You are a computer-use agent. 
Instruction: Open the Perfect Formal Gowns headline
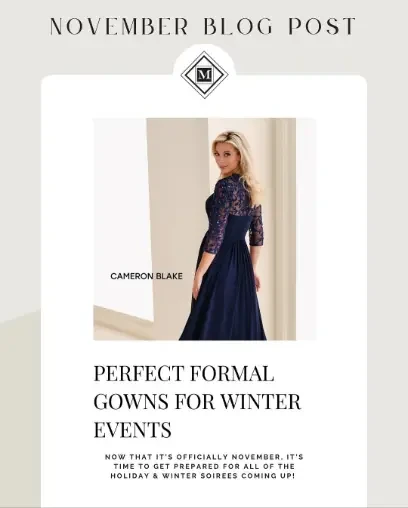pos(197,401)
